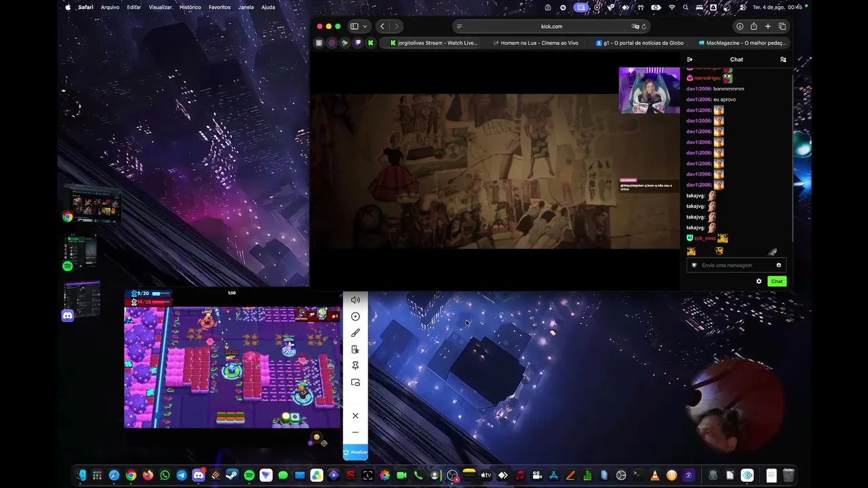
Task: Send message with green Chat button
Action: pyautogui.click(x=777, y=281)
